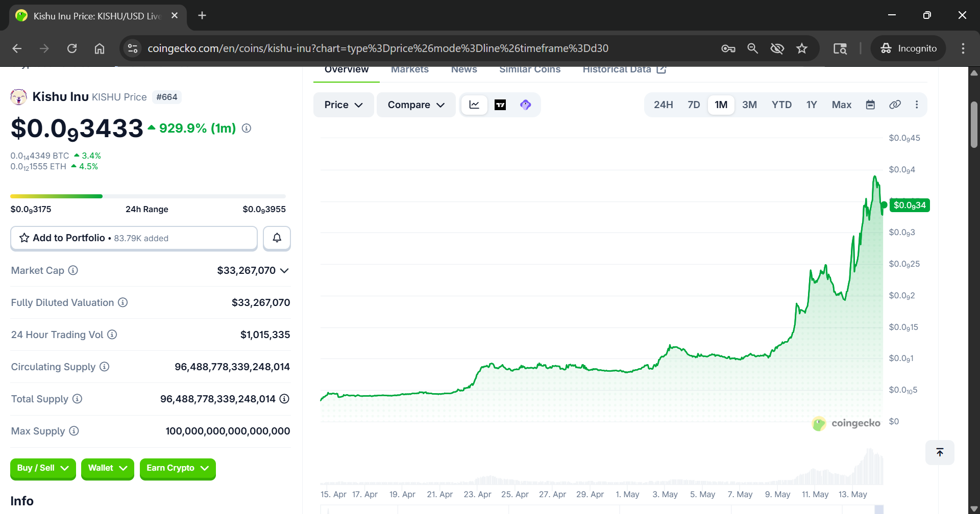Screen dimensions: 980x514
Task: Switch to the Markets tab
Action: [x=410, y=70]
